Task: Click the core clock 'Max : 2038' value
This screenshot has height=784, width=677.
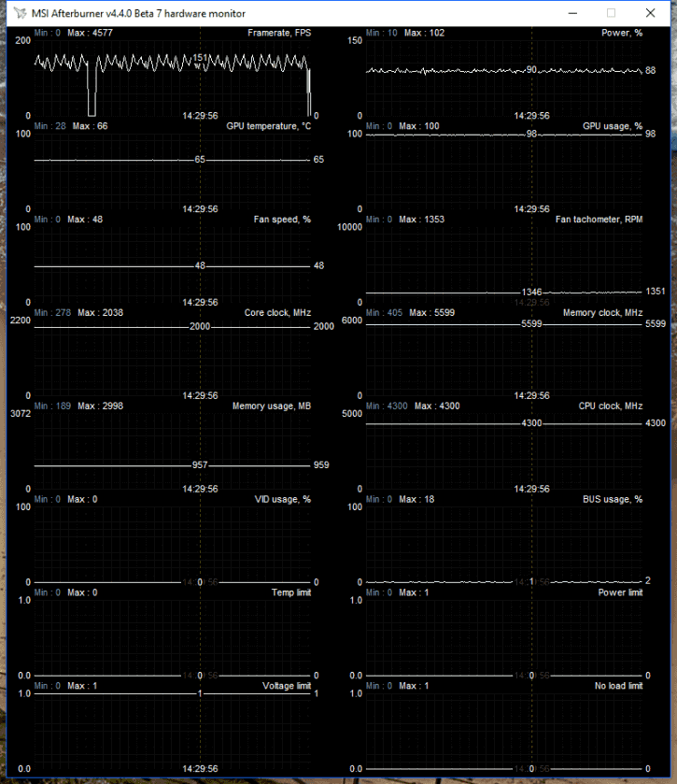Action: click(x=101, y=313)
